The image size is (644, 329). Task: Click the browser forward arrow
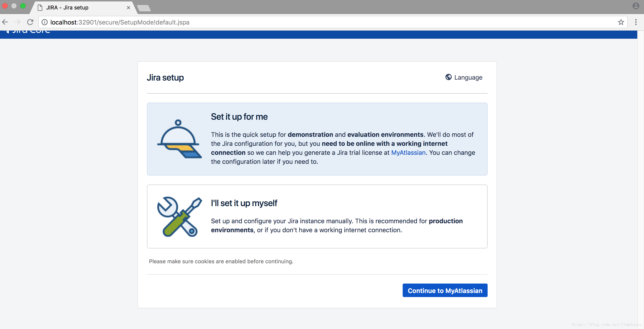[x=18, y=22]
